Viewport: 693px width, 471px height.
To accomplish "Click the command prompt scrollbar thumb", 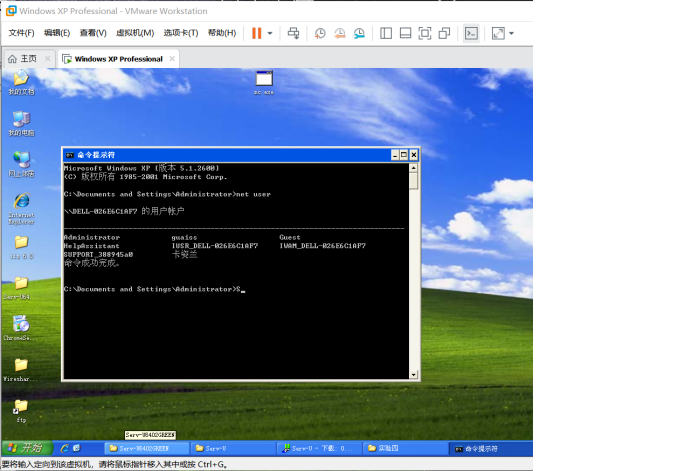I will [413, 180].
